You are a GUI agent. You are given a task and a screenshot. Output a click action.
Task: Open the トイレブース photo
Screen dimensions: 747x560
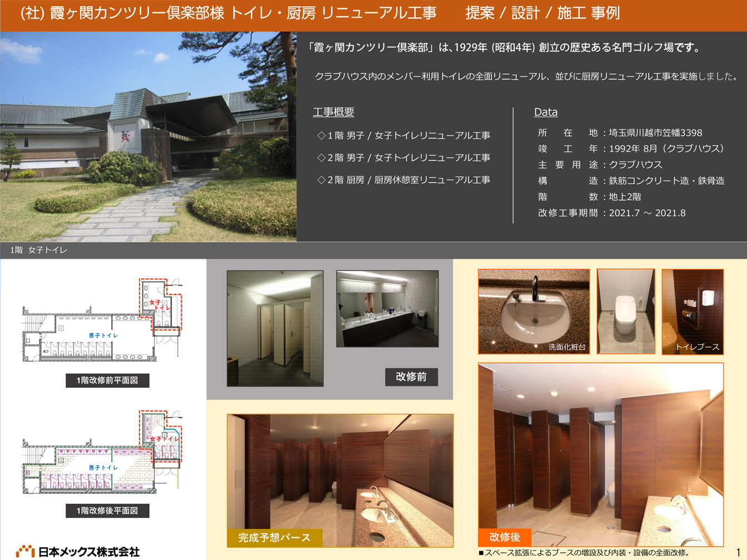coord(693,312)
